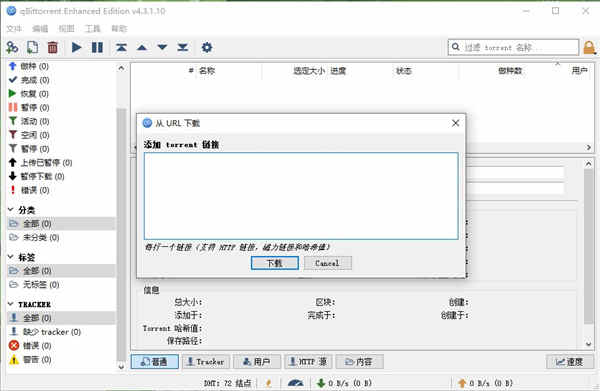The height and width of the screenshot is (391, 600).
Task: Select the red exclamation error status filter
Action: tap(29, 190)
